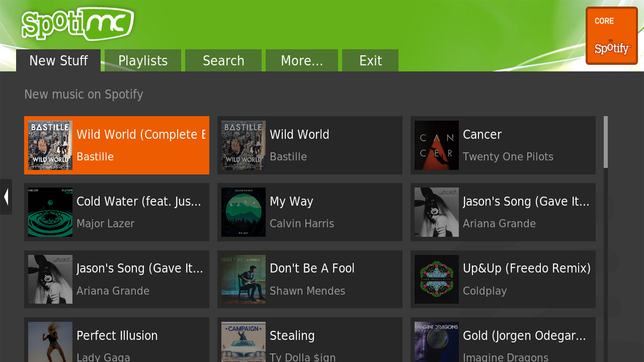
Task: Open Wild World by Bastille title
Action: (299, 134)
